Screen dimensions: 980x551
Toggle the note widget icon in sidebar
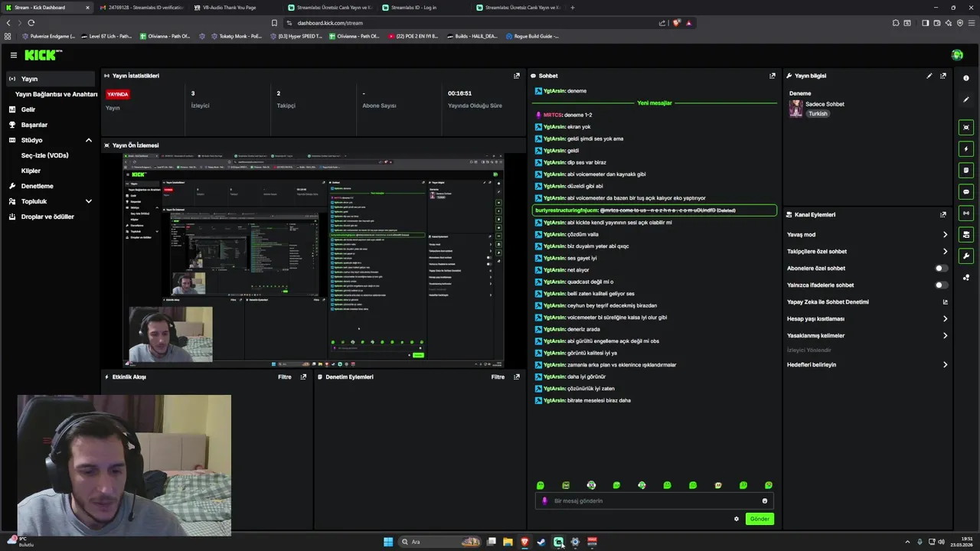(x=966, y=170)
